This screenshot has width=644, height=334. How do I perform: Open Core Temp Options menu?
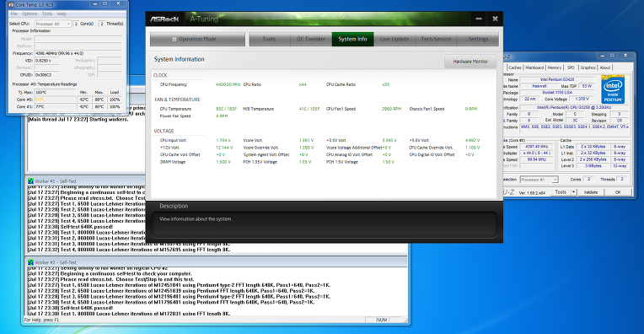coord(30,13)
